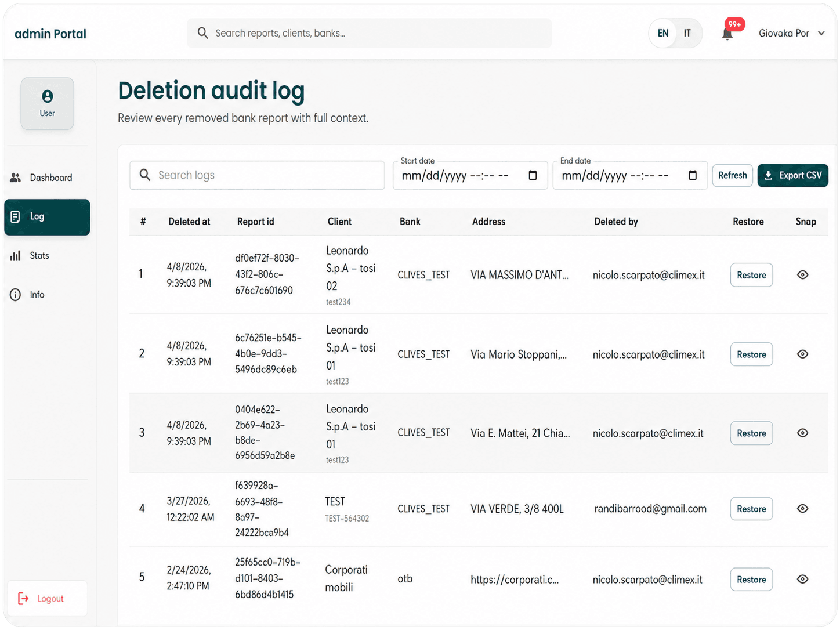Click the otb bank cell

click(405, 579)
